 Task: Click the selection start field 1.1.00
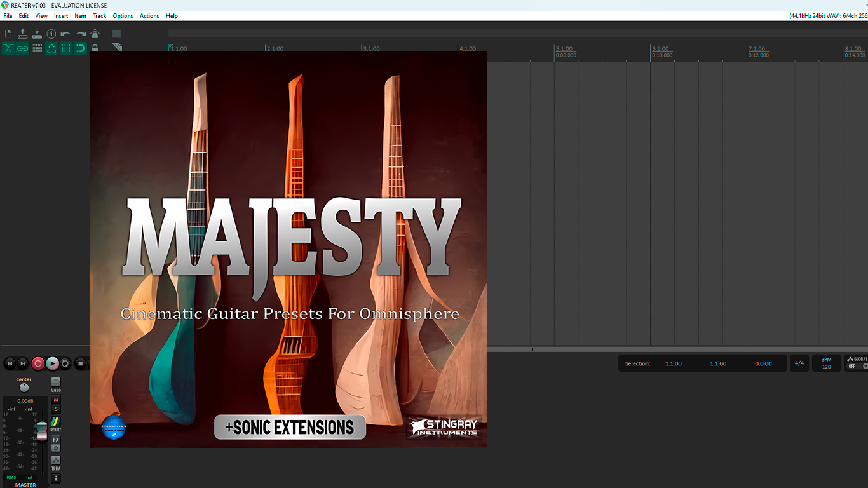point(674,363)
